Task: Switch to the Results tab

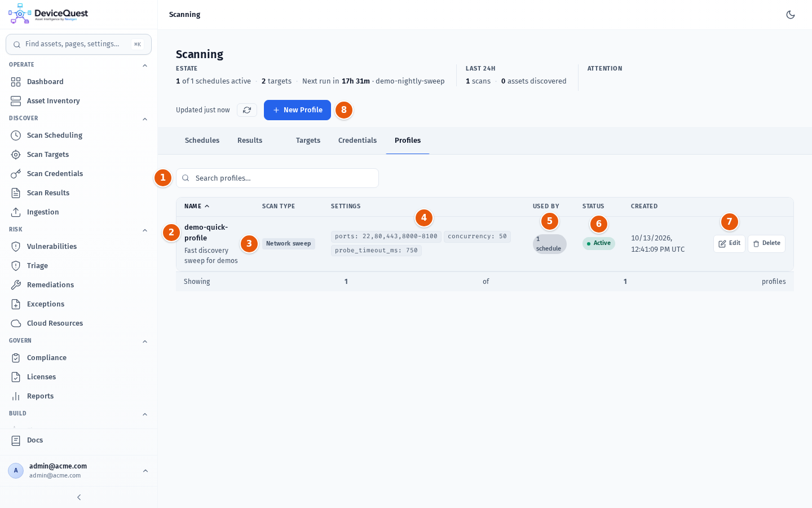Action: point(250,141)
